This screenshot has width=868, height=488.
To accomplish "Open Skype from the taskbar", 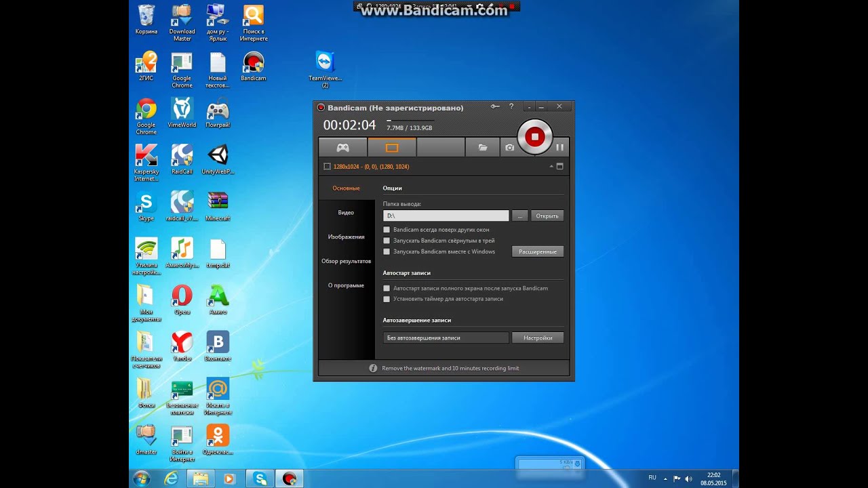I will point(260,479).
